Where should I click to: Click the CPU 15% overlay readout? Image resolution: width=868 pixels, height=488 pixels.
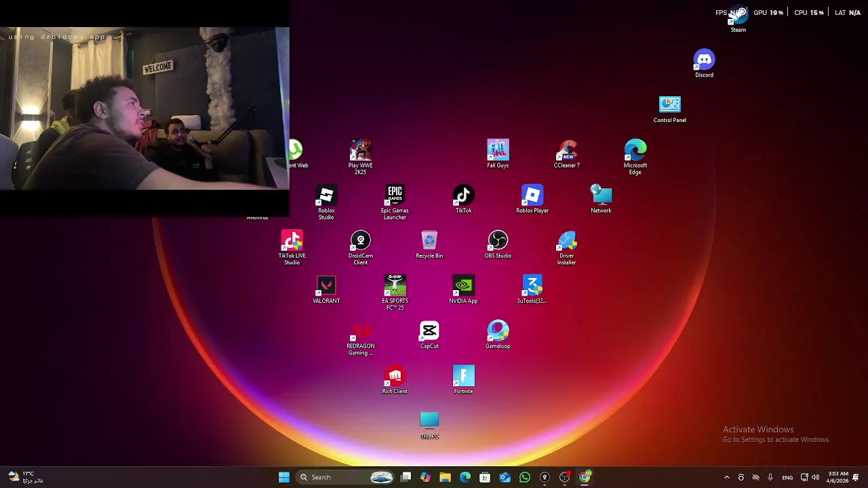pos(808,12)
